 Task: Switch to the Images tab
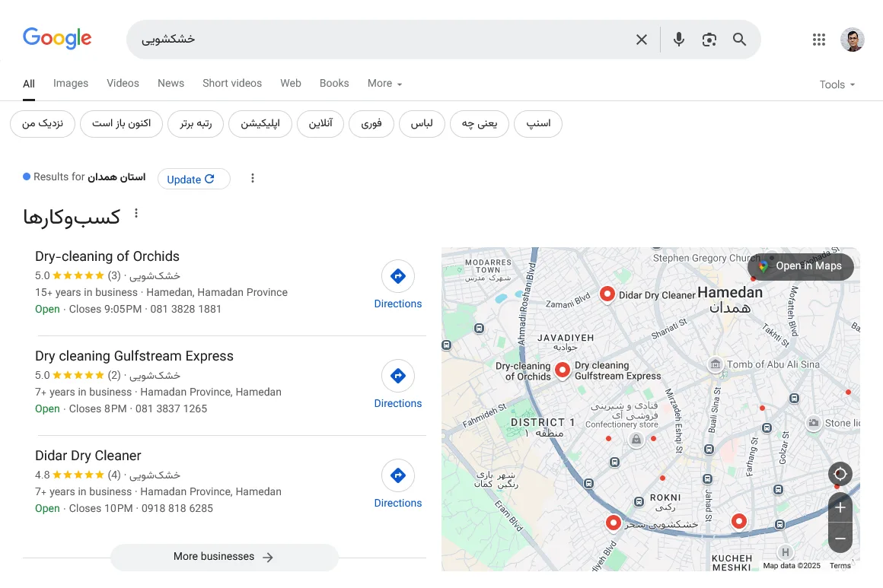70,83
